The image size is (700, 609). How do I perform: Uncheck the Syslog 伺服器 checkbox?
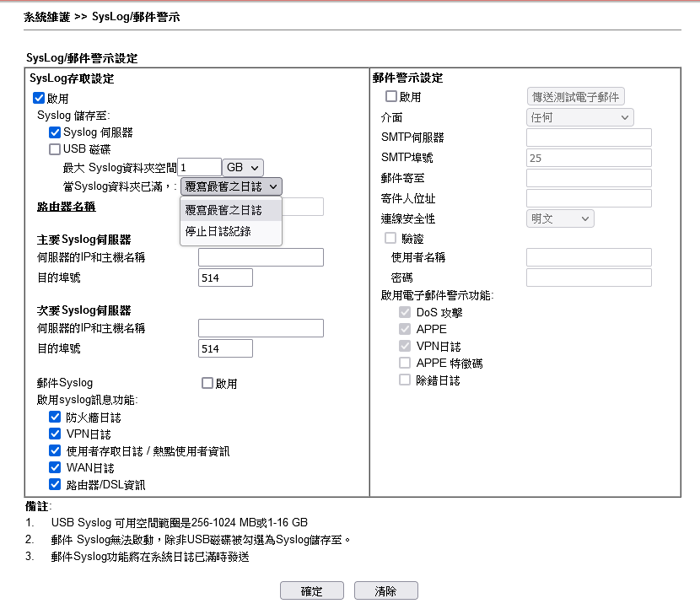click(x=55, y=132)
